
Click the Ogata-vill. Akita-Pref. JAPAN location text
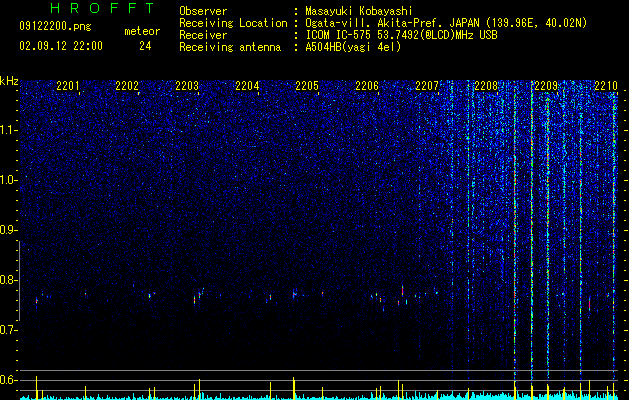446,23
